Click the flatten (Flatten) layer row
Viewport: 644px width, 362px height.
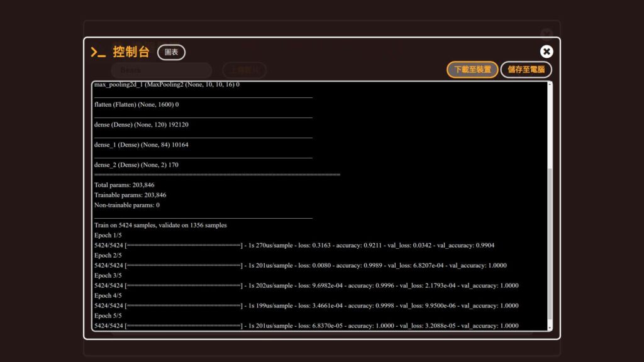pos(136,104)
